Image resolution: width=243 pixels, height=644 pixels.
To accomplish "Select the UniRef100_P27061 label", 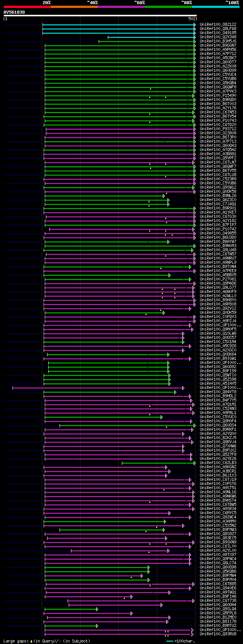I will pos(218,279).
